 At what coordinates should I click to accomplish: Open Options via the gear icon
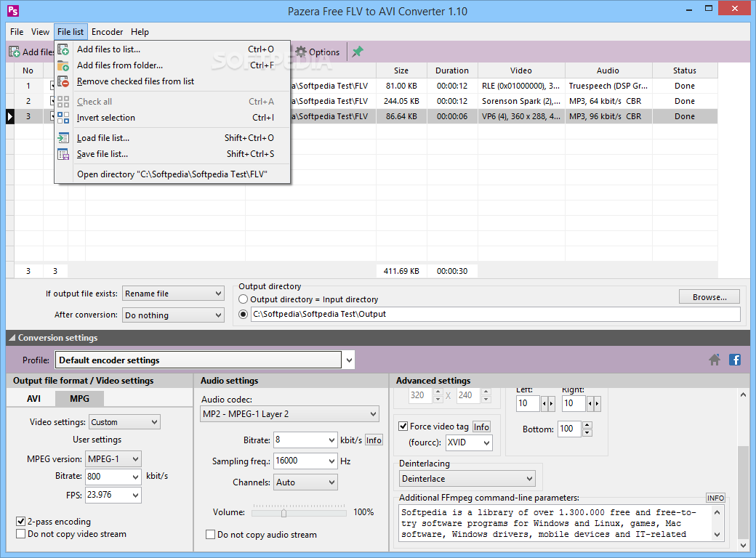(301, 52)
